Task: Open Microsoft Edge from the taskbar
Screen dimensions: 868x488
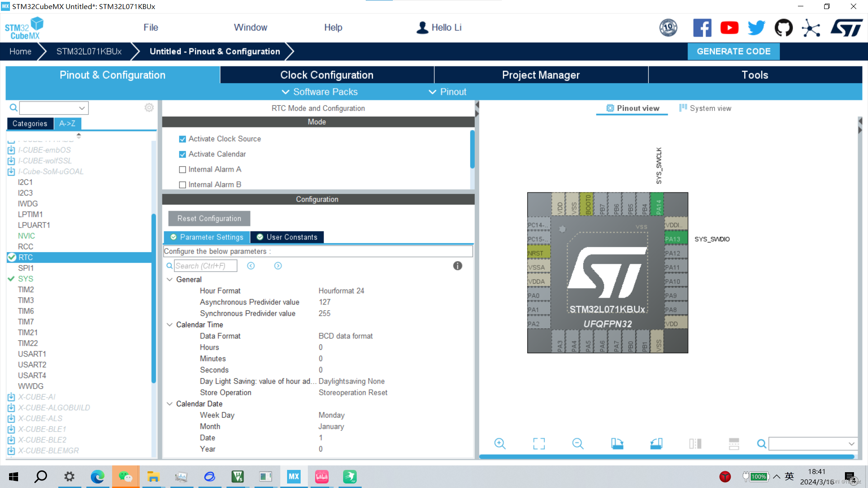Action: point(97,477)
